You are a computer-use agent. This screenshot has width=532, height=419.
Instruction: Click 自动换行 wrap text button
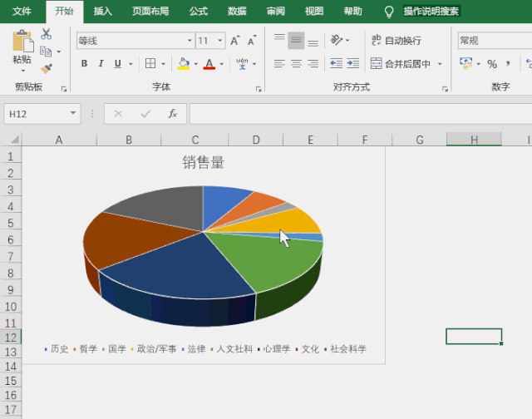pos(397,41)
